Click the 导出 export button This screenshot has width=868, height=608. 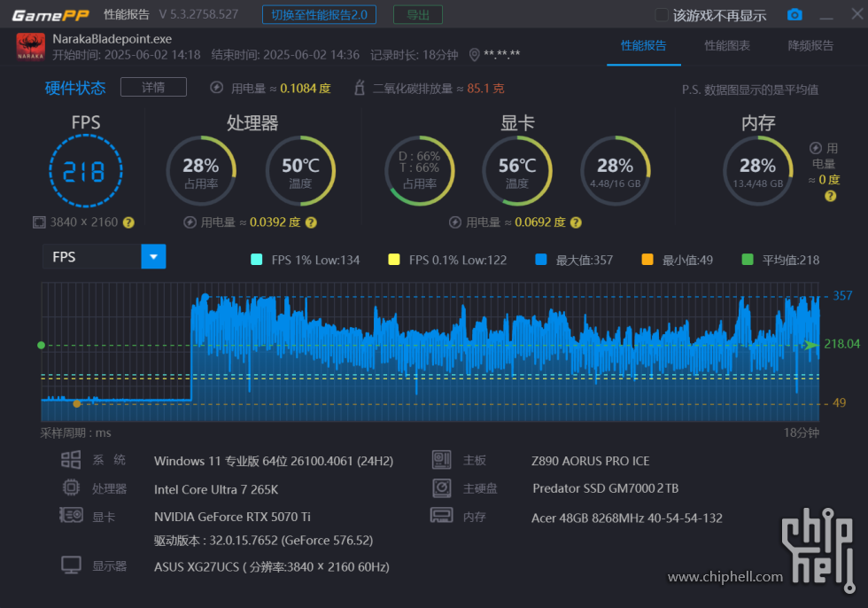418,15
